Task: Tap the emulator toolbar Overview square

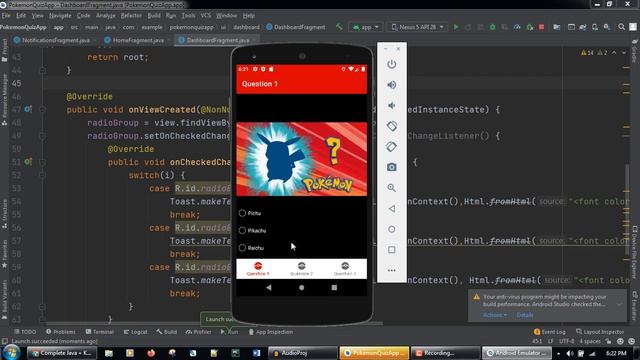Action: [x=391, y=249]
